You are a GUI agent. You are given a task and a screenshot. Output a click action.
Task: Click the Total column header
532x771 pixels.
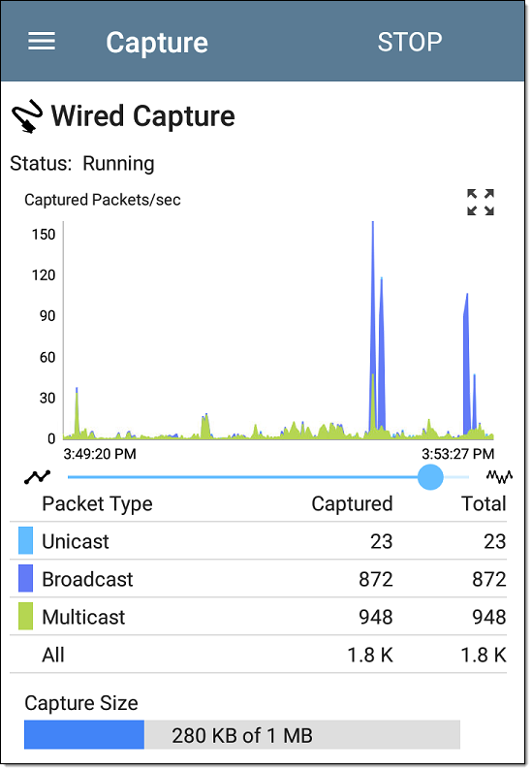point(484,503)
